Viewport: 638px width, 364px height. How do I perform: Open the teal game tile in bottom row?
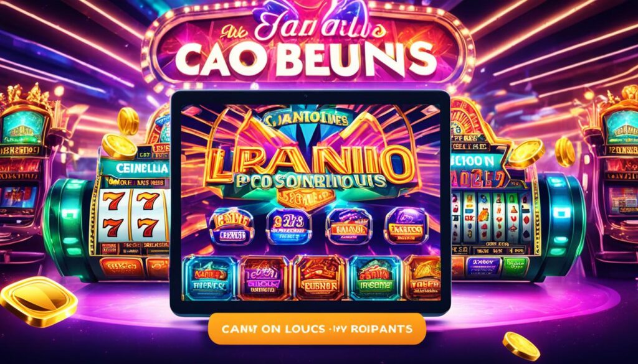[x=209, y=278]
